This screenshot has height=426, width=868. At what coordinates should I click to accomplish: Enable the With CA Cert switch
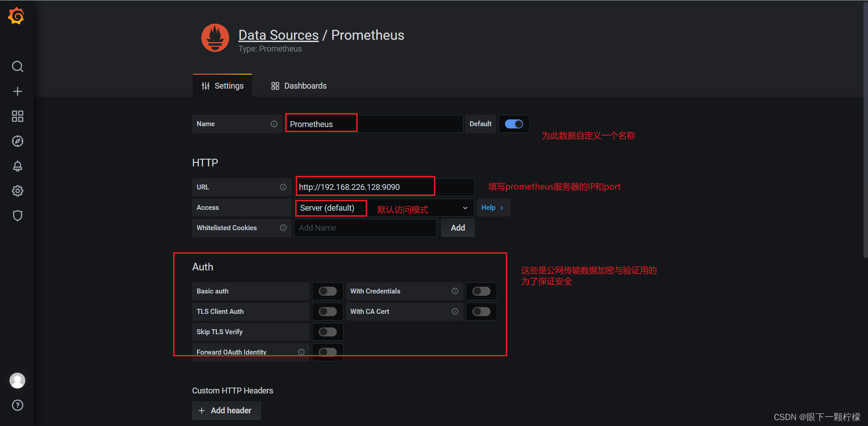click(481, 312)
